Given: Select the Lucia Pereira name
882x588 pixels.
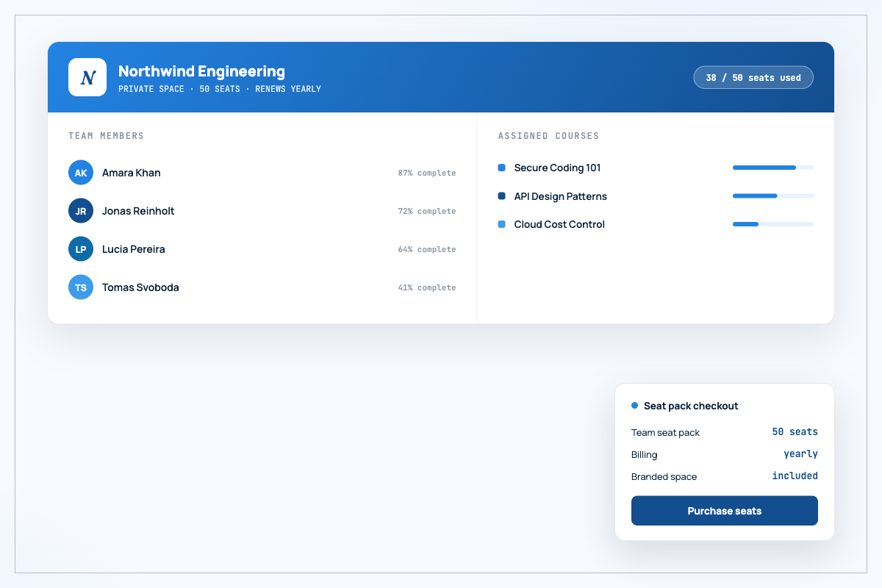Looking at the screenshot, I should (134, 249).
